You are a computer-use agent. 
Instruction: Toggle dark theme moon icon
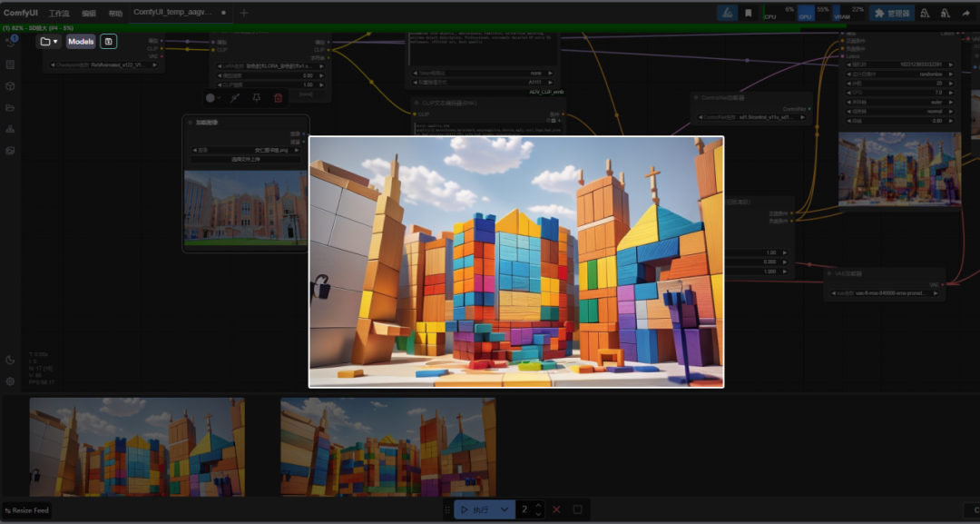pyautogui.click(x=10, y=361)
